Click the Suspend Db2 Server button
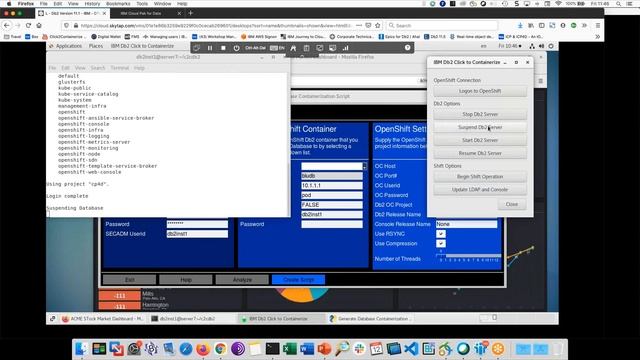The image size is (640, 360). (480, 127)
